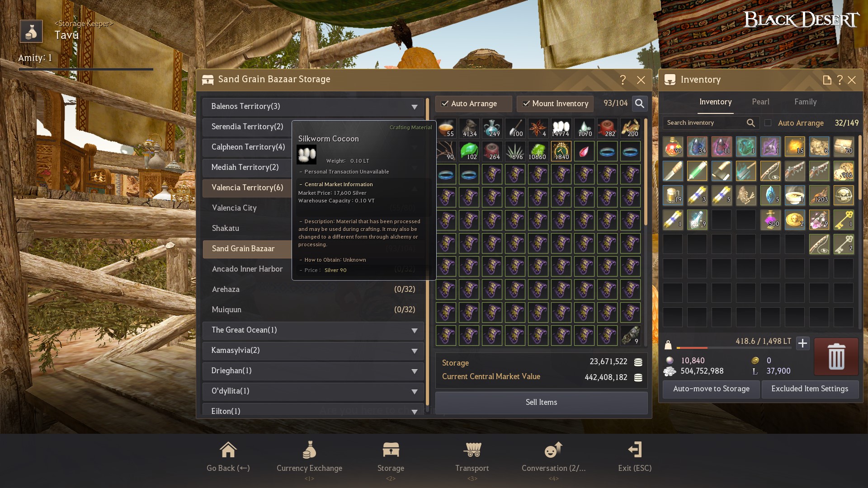
Task: Click the plus icon to expand weight limit
Action: click(x=802, y=343)
